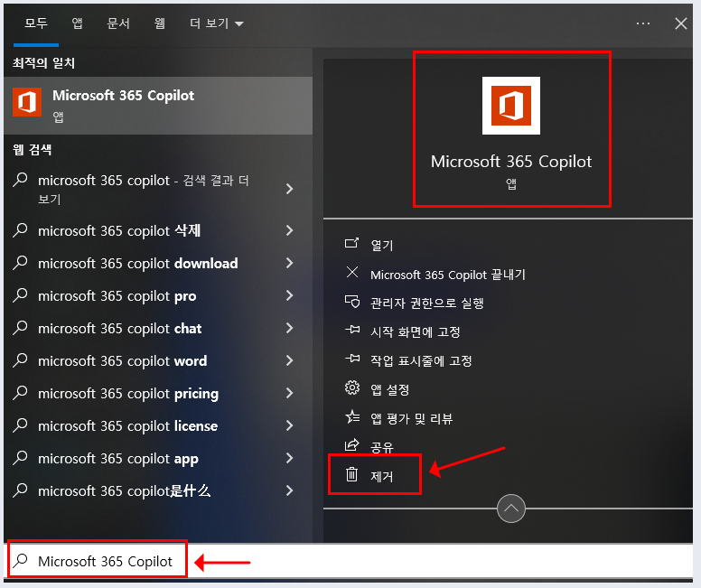The width and height of the screenshot is (701, 588).
Task: Click search icon beside 'copilot 삭제' suggestion
Action: pos(20,229)
